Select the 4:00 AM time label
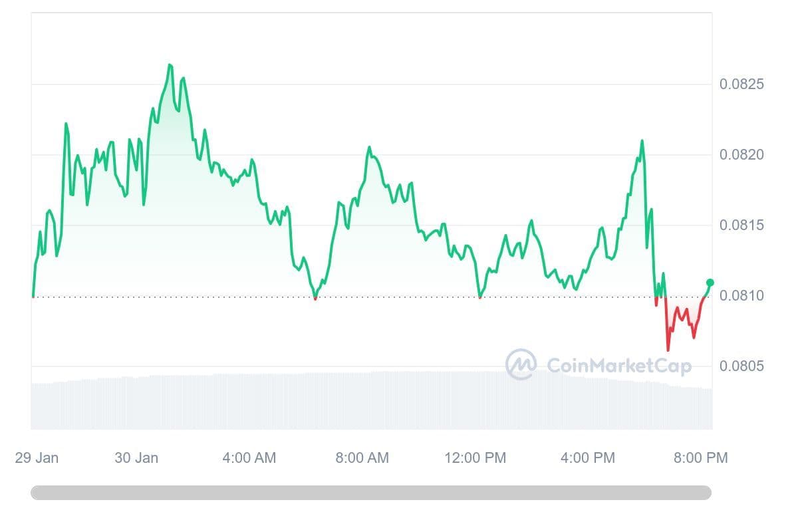Viewport: 798px width, 532px height. pos(249,458)
